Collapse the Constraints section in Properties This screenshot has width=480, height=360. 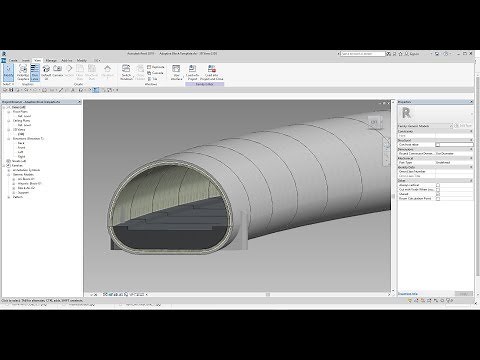(471, 131)
